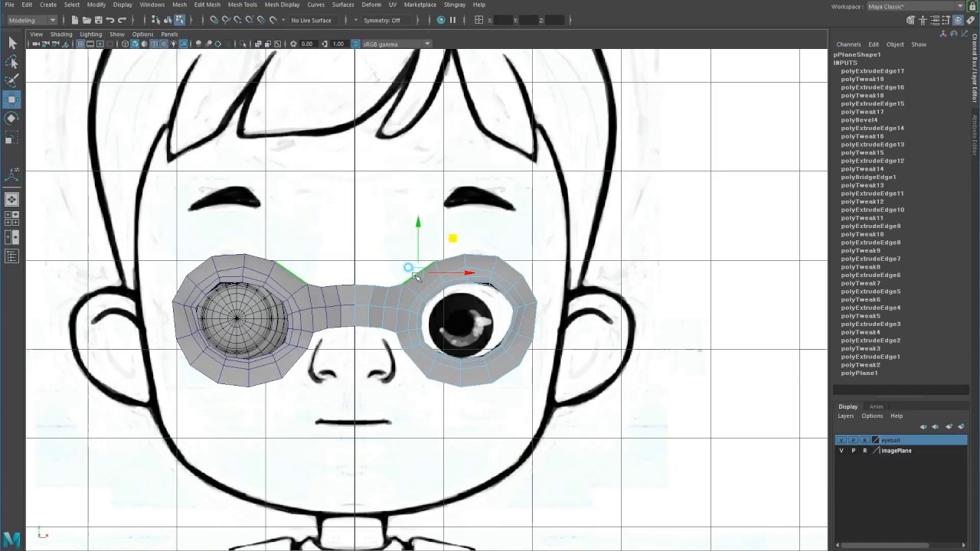Viewport: 980px width, 551px height.
Task: Toggle wireframe display in viewport
Action: (x=125, y=44)
